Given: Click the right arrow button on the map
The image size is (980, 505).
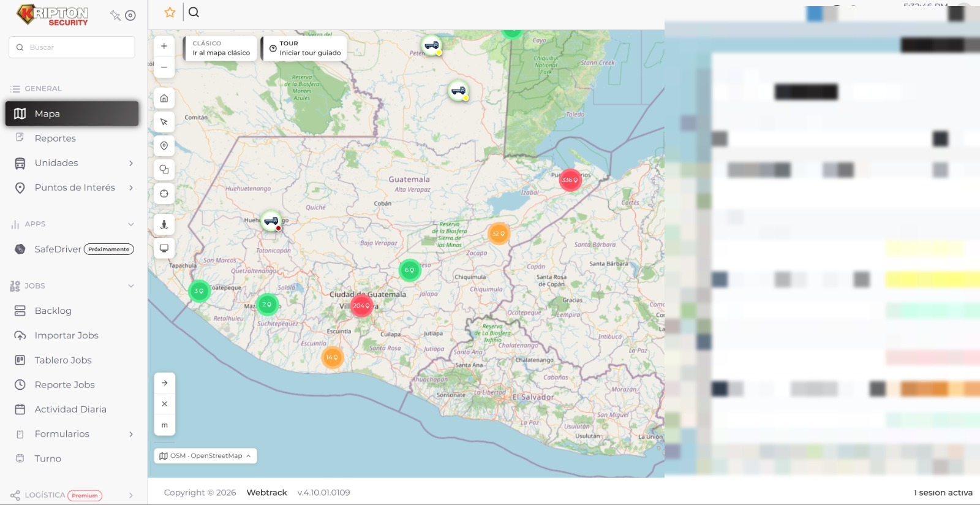Looking at the screenshot, I should 165,383.
